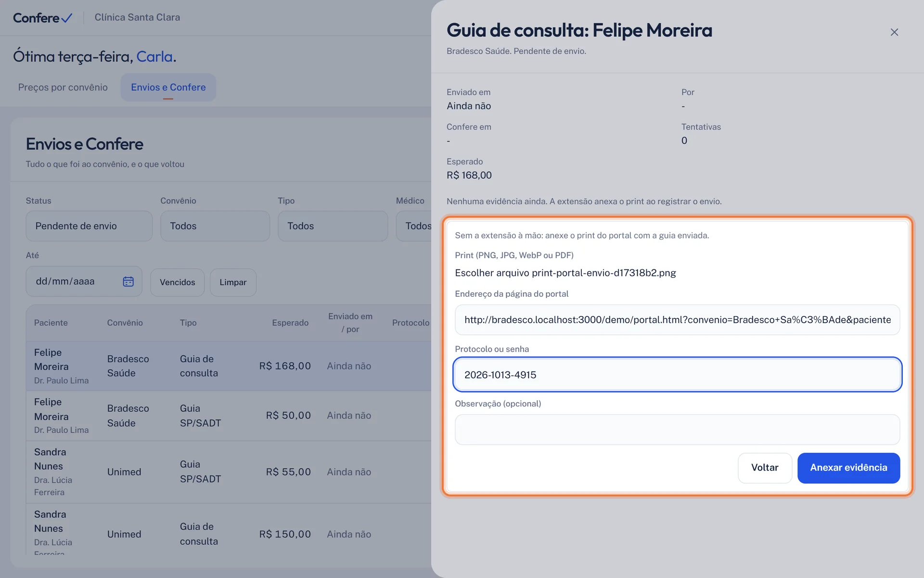Click Anexar evidência button
The width and height of the screenshot is (924, 578).
click(848, 468)
